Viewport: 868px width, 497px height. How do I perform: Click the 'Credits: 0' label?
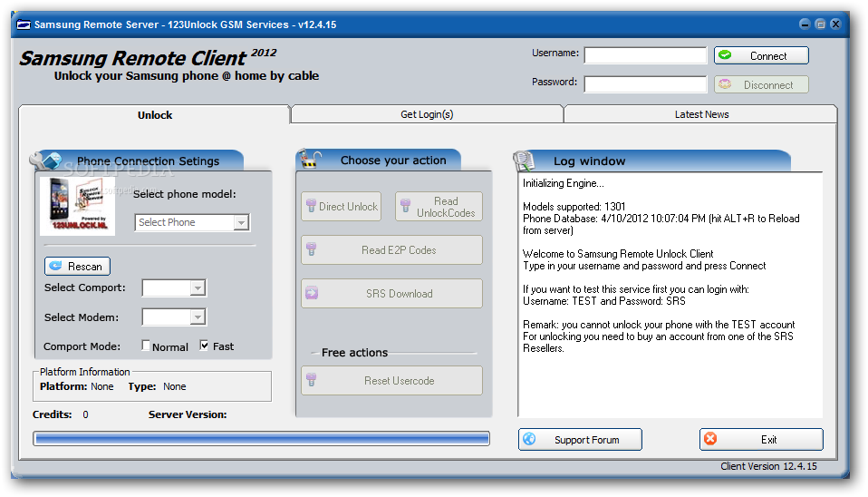click(61, 414)
